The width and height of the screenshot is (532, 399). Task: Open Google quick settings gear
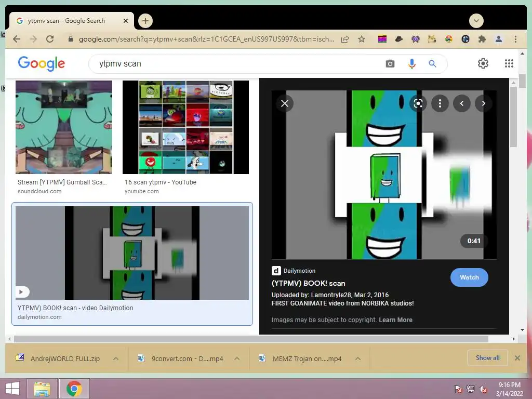tap(483, 63)
